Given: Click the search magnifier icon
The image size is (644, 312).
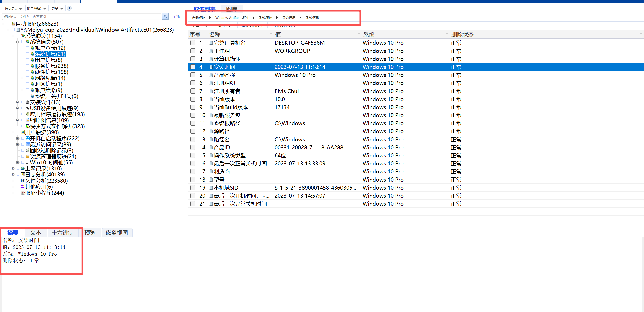Looking at the screenshot, I should click(165, 16).
